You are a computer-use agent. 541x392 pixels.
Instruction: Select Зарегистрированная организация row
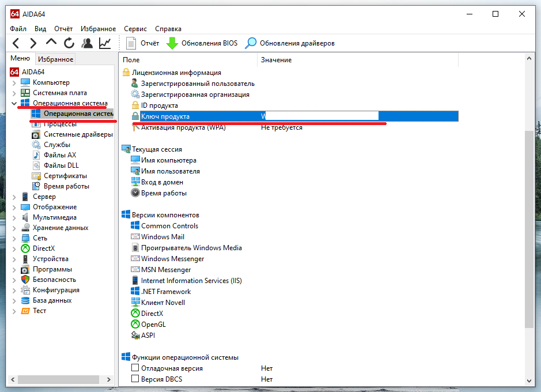click(x=195, y=95)
